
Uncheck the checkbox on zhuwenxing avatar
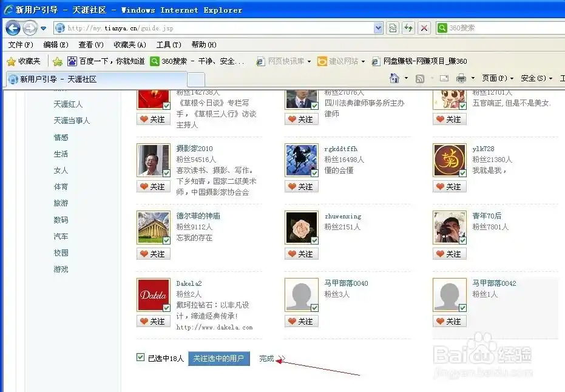(314, 240)
